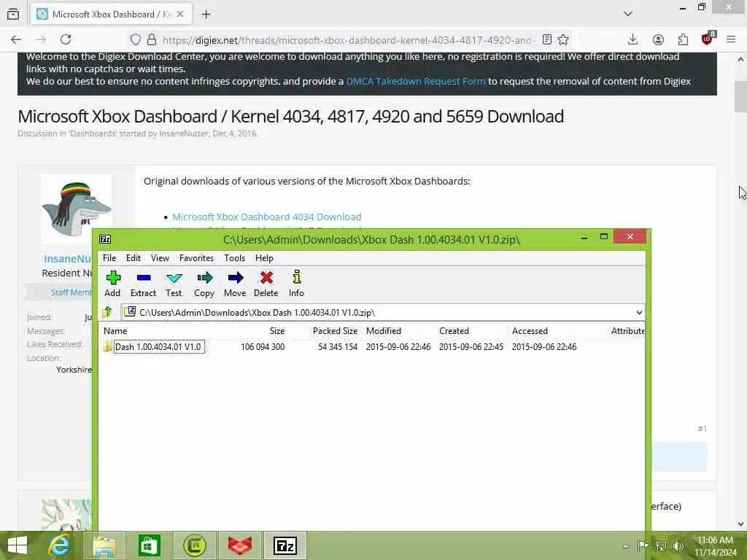Screen dimensions: 747x560
Task: Expand the list all tabs chevron
Action: tap(628, 14)
